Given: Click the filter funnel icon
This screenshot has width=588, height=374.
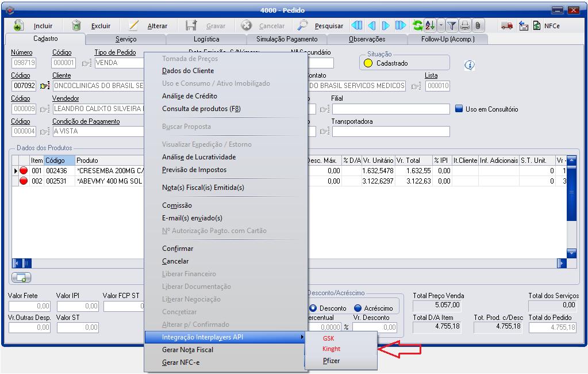Looking at the screenshot, I should click(x=452, y=25).
